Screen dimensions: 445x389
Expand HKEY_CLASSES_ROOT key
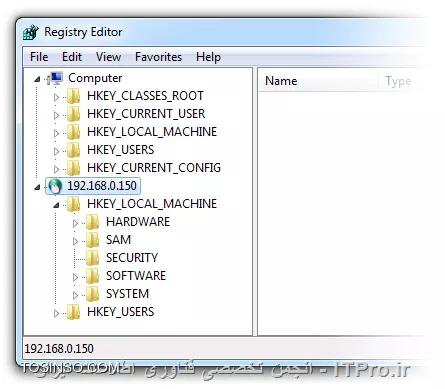click(56, 97)
